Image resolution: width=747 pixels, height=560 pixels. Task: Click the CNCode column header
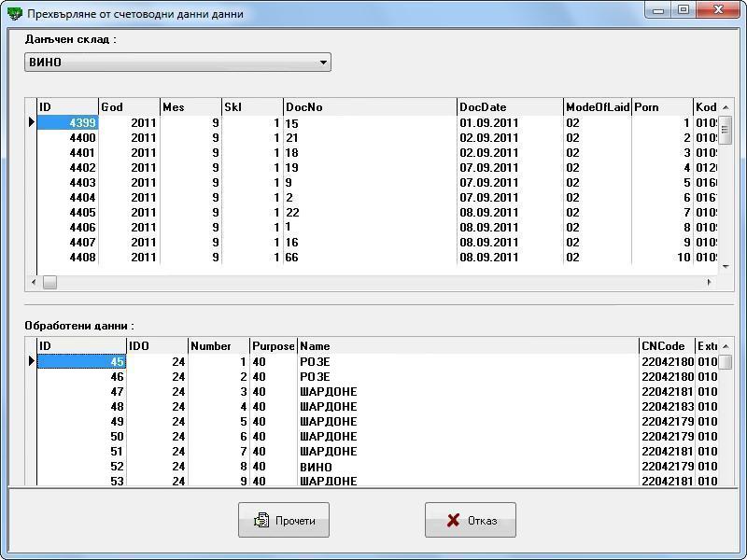pos(667,345)
